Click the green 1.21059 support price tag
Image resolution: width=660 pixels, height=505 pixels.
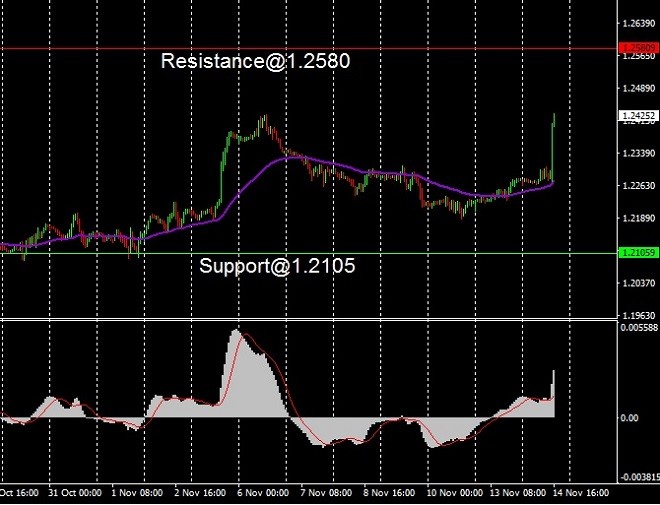[x=638, y=252]
